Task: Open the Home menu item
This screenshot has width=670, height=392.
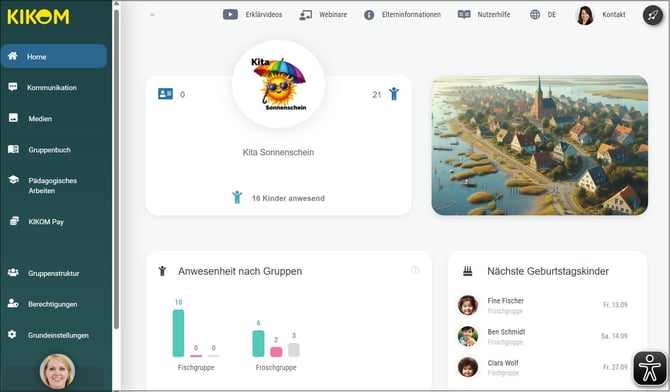Action: coord(54,56)
